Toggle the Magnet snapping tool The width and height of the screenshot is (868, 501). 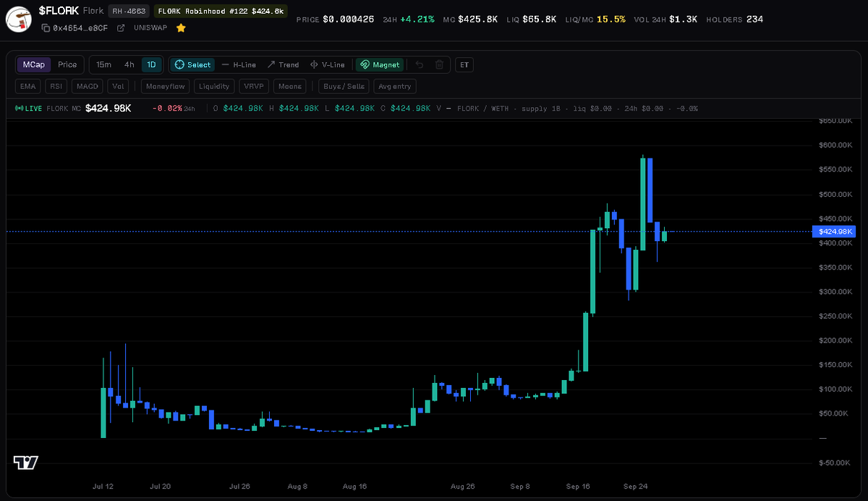click(x=379, y=64)
